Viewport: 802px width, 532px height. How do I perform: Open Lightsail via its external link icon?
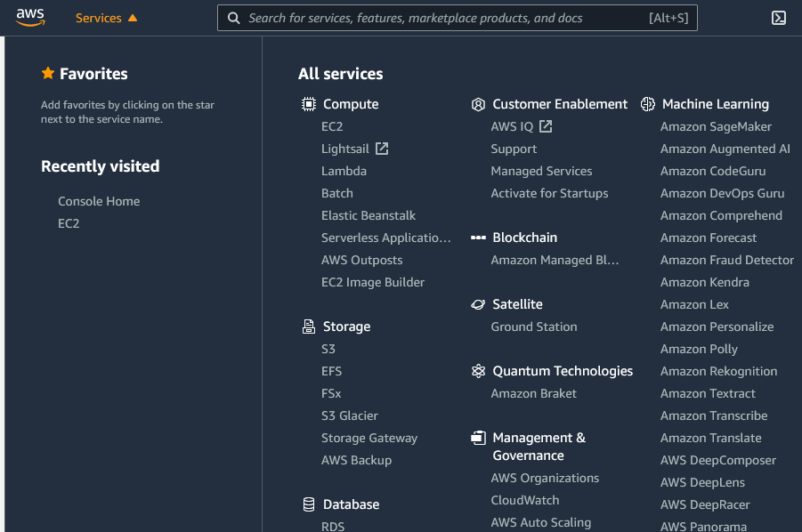pyautogui.click(x=381, y=149)
